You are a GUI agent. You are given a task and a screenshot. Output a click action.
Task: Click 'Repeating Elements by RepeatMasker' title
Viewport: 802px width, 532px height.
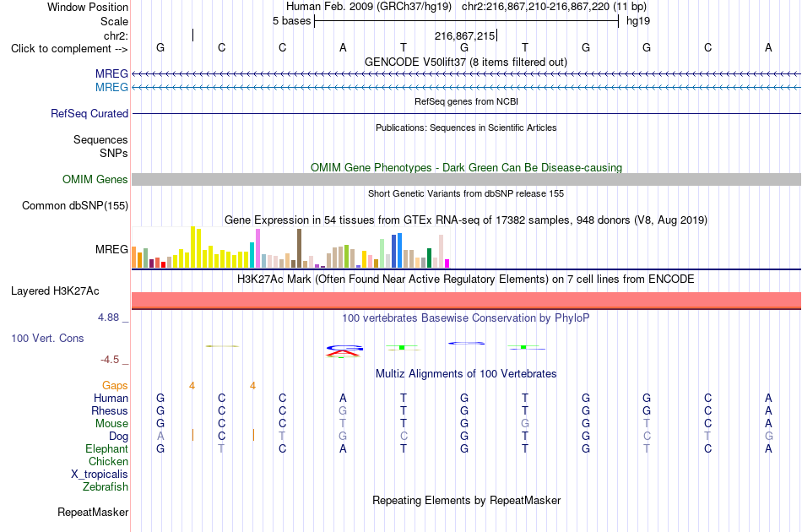[467, 500]
